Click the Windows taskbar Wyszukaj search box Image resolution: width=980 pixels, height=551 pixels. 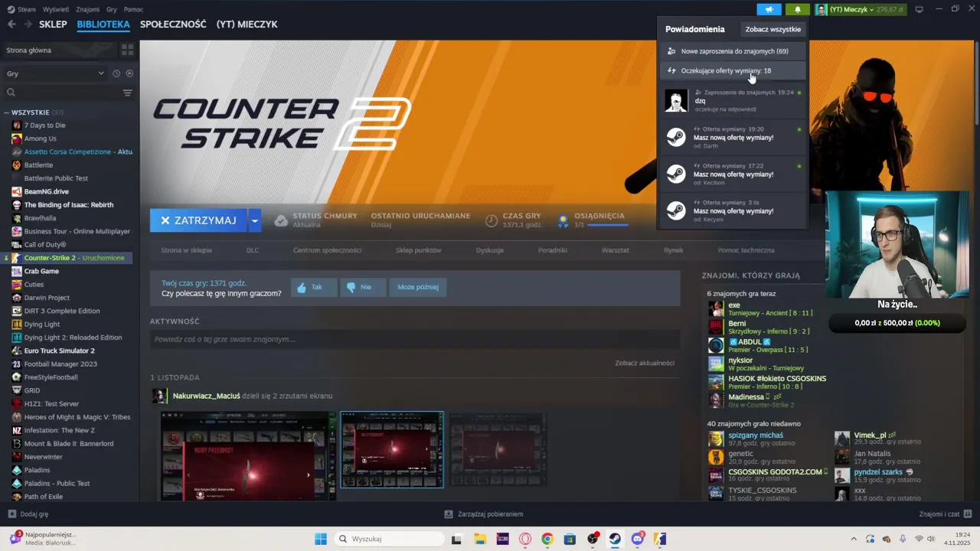[389, 539]
